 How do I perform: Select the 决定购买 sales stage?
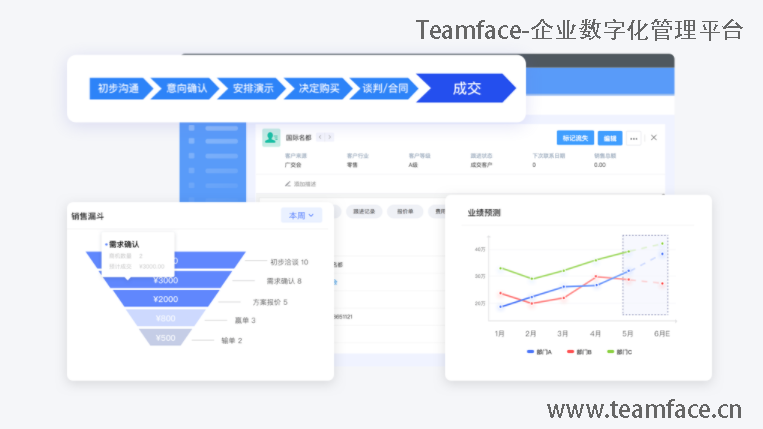(x=319, y=89)
